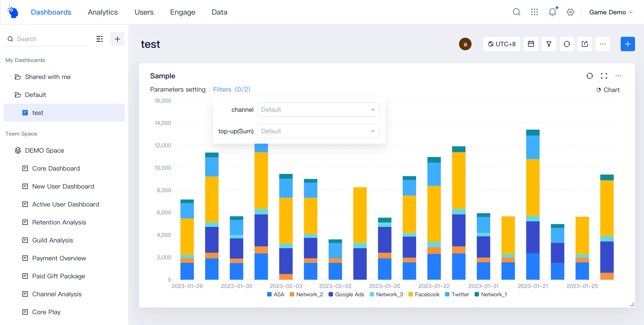This screenshot has width=644, height=325.
Task: Go to the Engage menu
Action: [x=183, y=12]
